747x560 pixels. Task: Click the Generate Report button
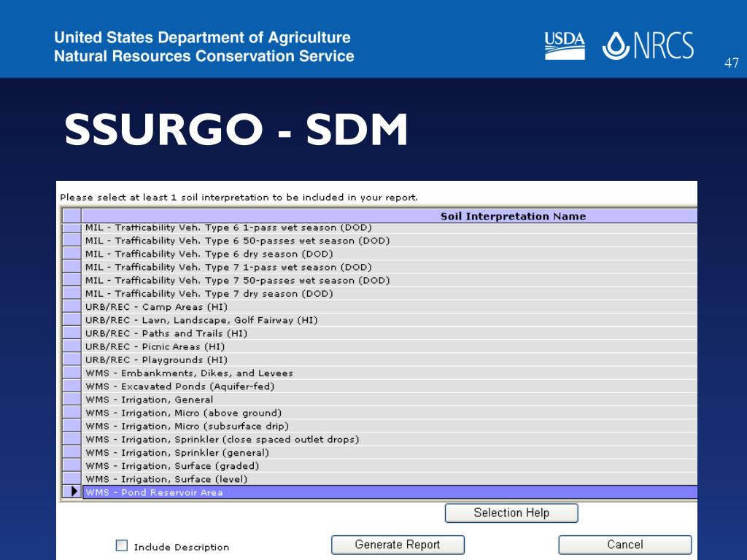[398, 544]
